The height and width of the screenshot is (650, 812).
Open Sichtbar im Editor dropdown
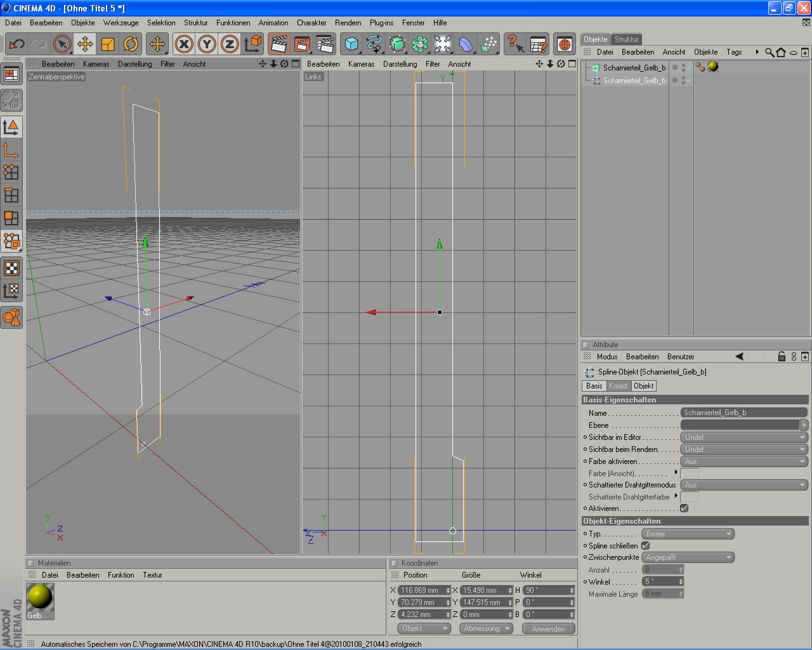point(743,437)
